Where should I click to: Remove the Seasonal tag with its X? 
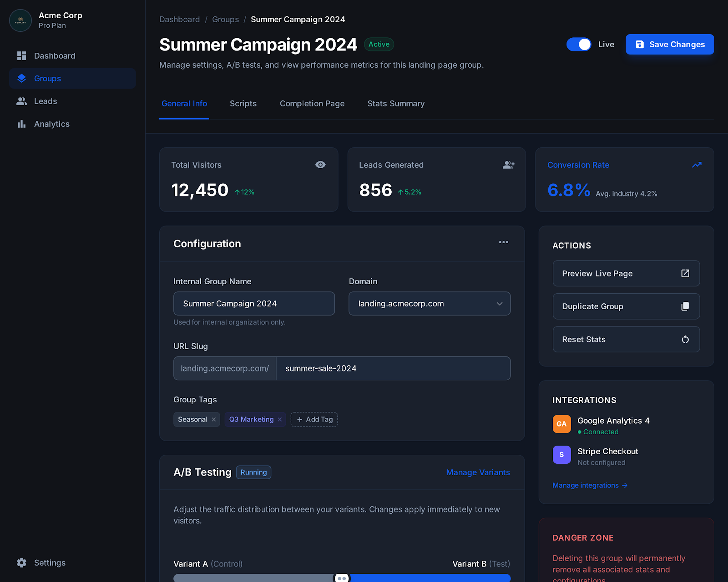214,419
